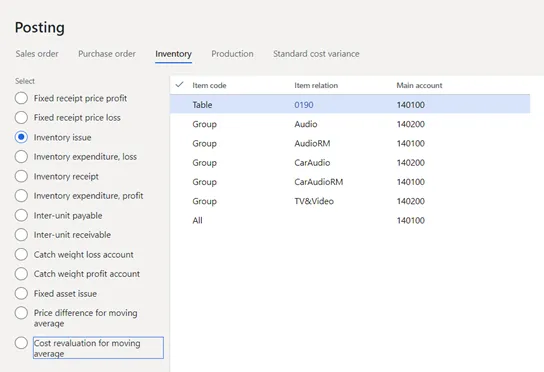Click Group cell in the CarAudio row
This screenshot has height=372, width=544.
(x=204, y=163)
